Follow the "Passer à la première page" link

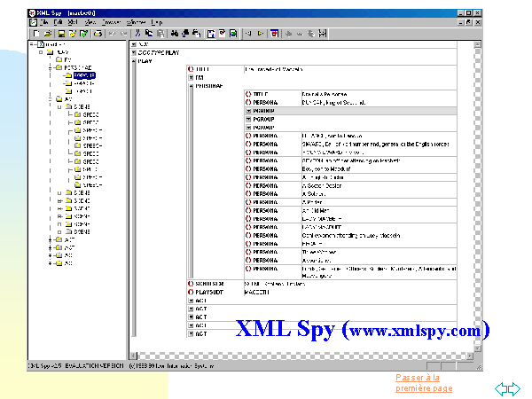click(x=423, y=383)
